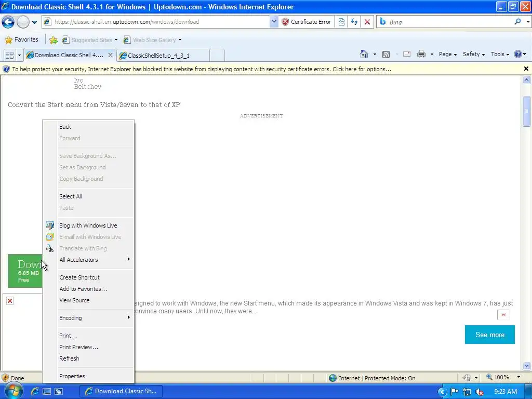
Task: Toggle the Compatibility View icon
Action: [342, 22]
